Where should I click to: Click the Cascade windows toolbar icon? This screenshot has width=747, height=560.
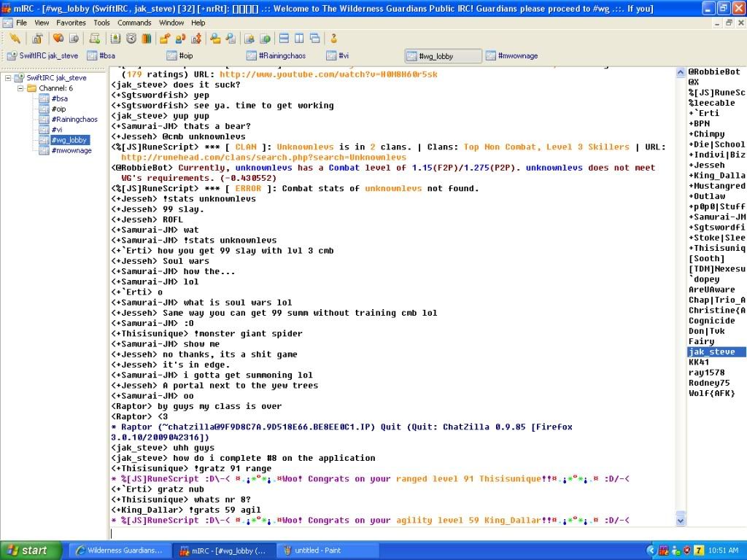[315, 39]
